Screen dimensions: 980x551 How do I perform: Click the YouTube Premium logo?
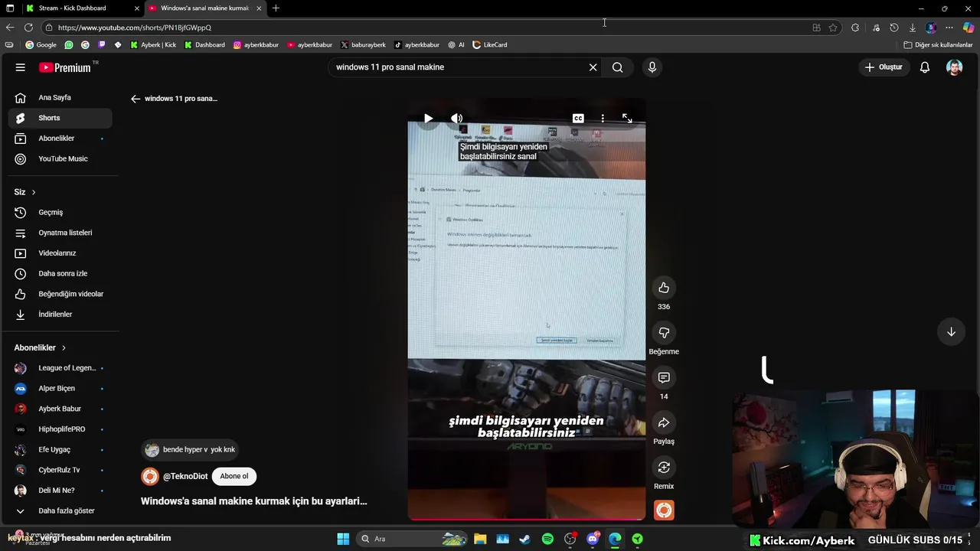(65, 67)
